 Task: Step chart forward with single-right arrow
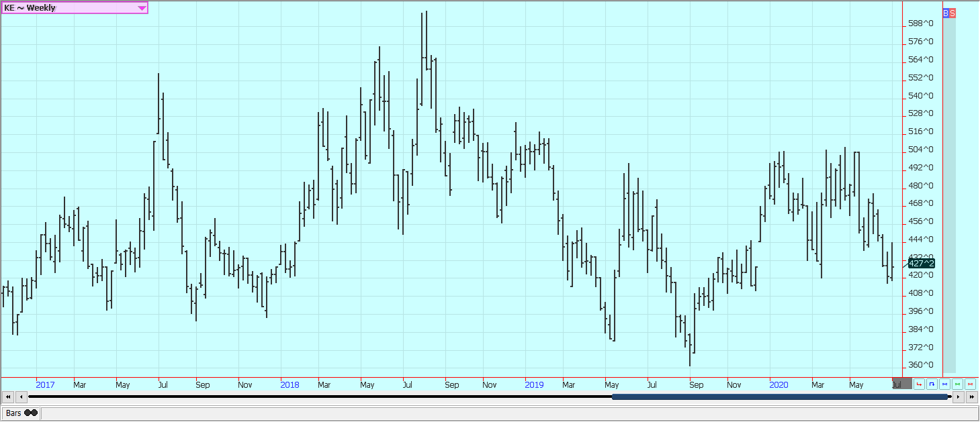[959, 397]
